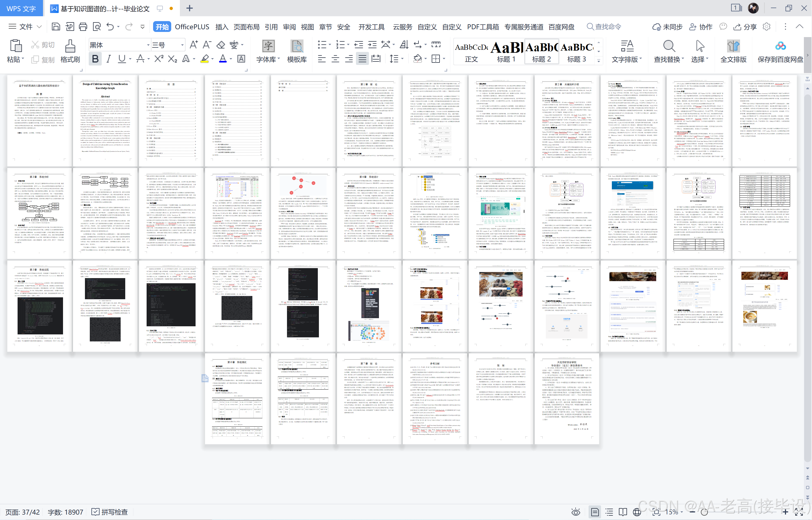Switch to web layout globe view
The image size is (812, 520).
point(636,512)
